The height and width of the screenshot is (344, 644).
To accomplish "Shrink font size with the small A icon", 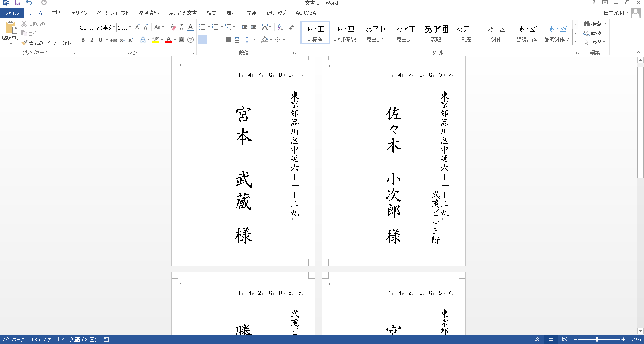I will pyautogui.click(x=146, y=27).
